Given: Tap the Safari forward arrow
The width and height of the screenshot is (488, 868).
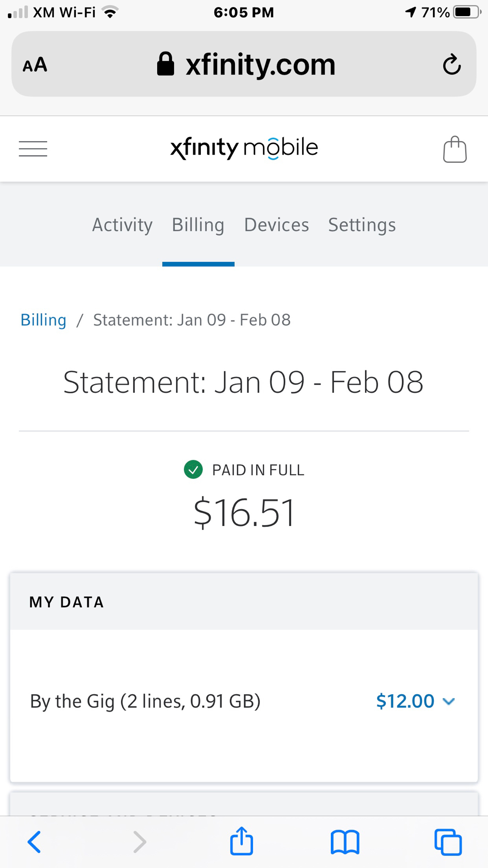Looking at the screenshot, I should point(139,842).
